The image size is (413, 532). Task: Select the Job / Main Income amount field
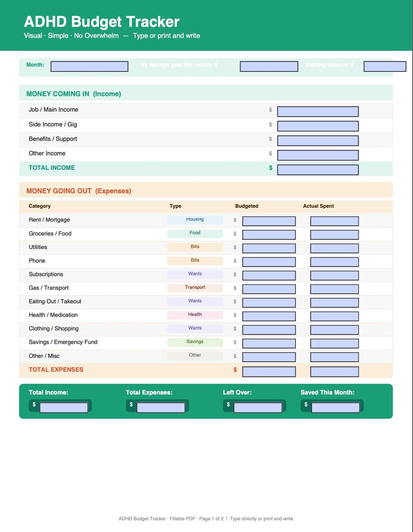(318, 112)
